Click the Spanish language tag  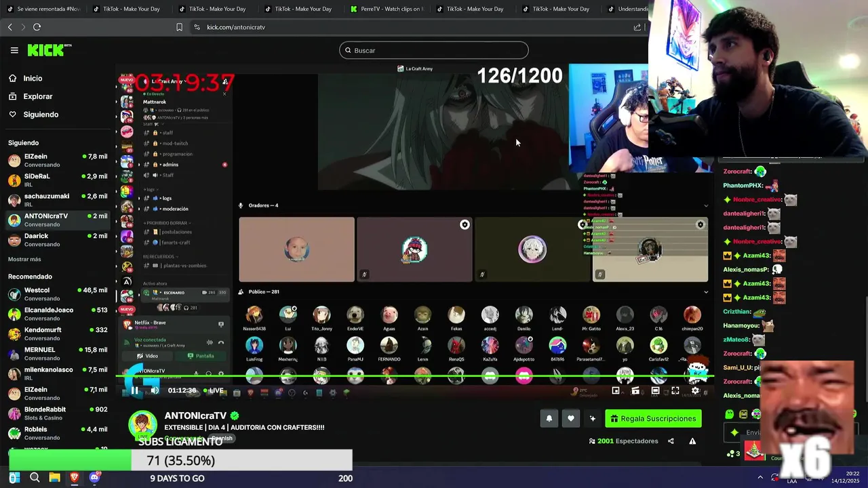[x=222, y=439]
